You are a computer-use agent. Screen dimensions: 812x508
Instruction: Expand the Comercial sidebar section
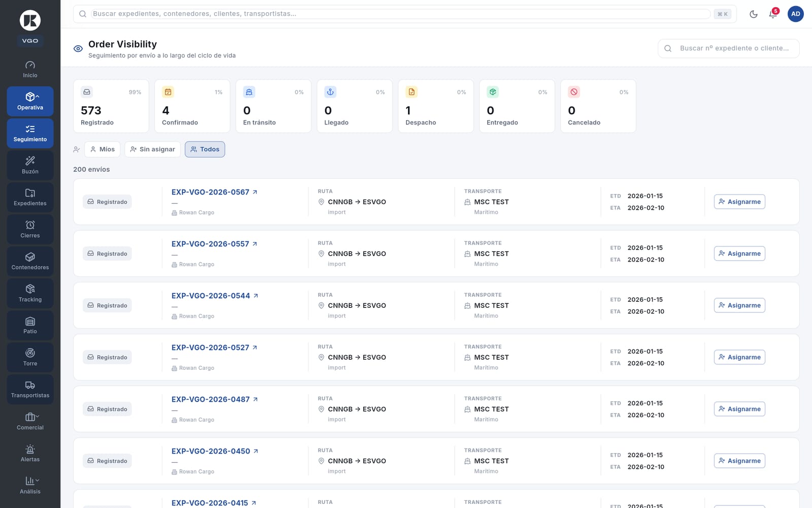tap(30, 422)
